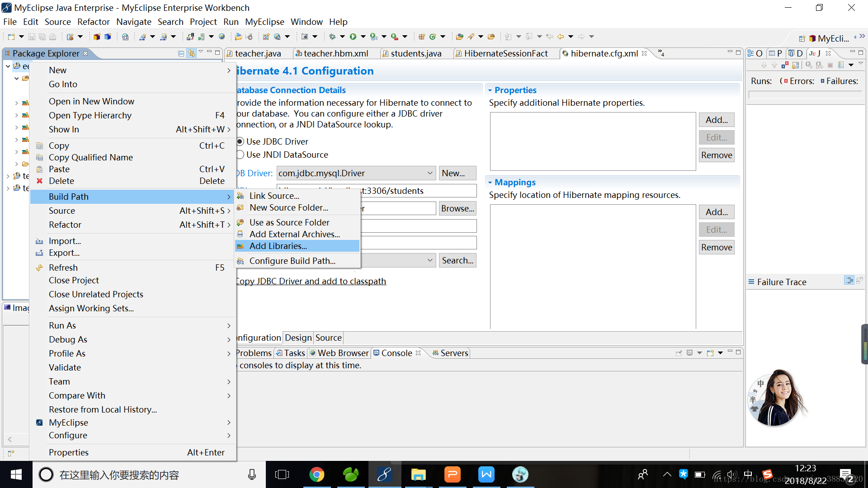Collapse the Mappings section
Image resolution: width=868 pixels, height=488 pixels.
tap(490, 183)
